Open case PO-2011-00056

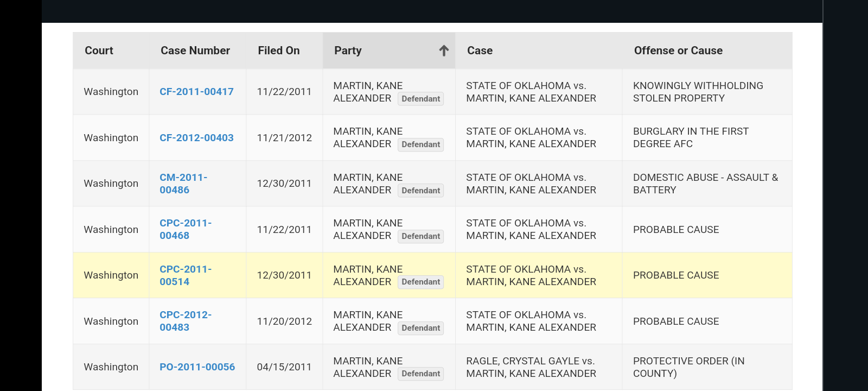click(197, 367)
